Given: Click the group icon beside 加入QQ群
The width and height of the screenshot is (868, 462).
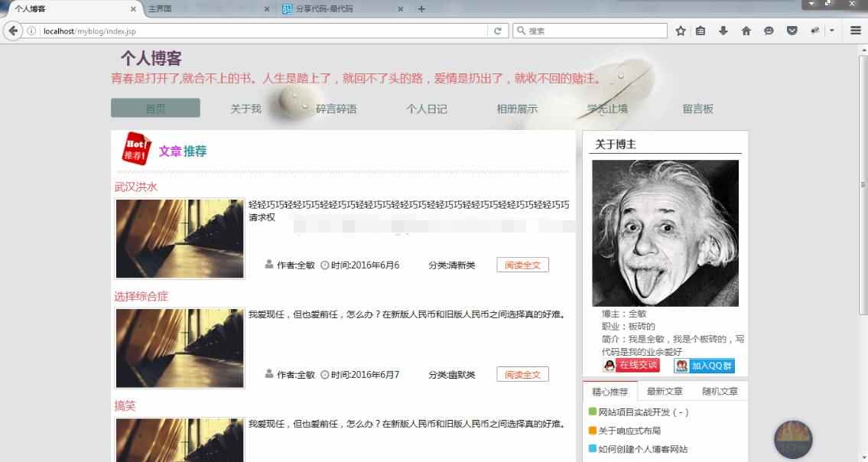Looking at the screenshot, I should click(682, 366).
